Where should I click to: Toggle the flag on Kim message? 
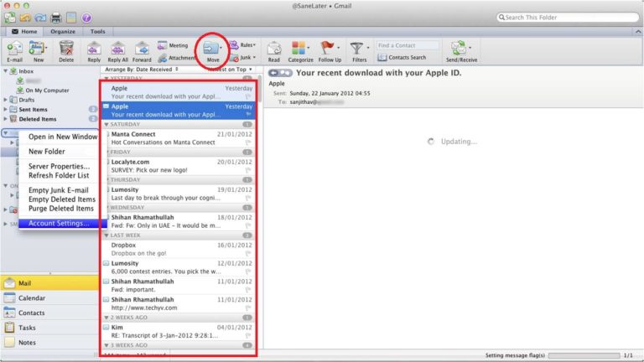[x=248, y=336]
